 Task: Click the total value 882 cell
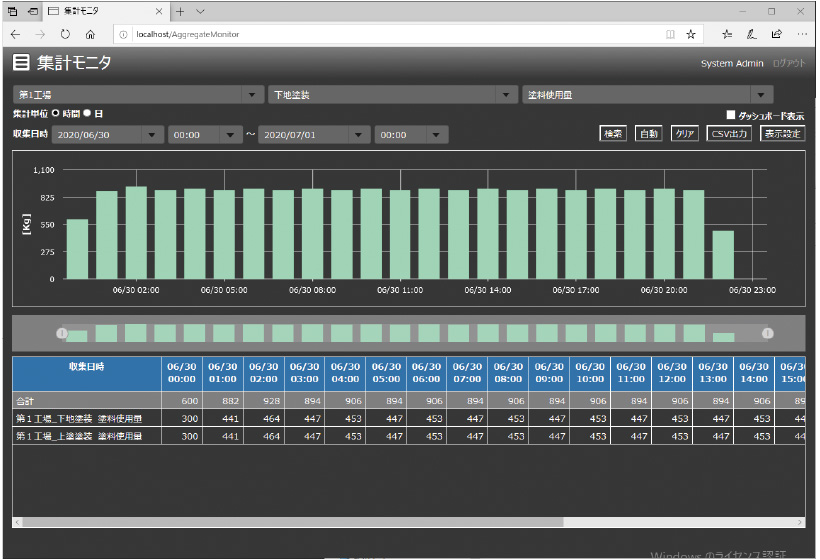point(222,401)
